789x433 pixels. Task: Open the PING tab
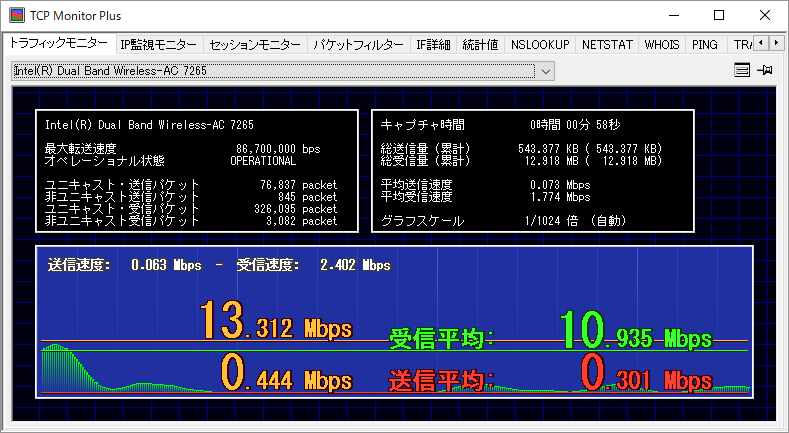tap(704, 45)
